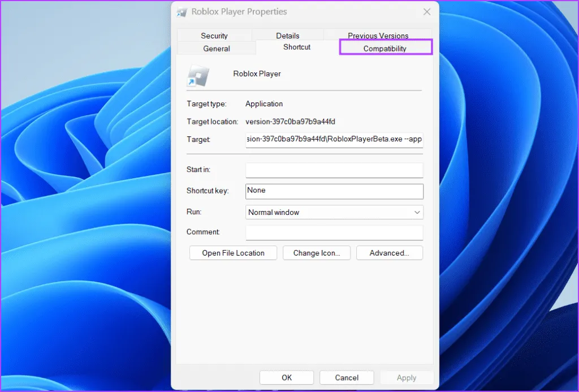Click the Shortcut key field showing None
This screenshot has height=392, width=579.
coord(334,191)
